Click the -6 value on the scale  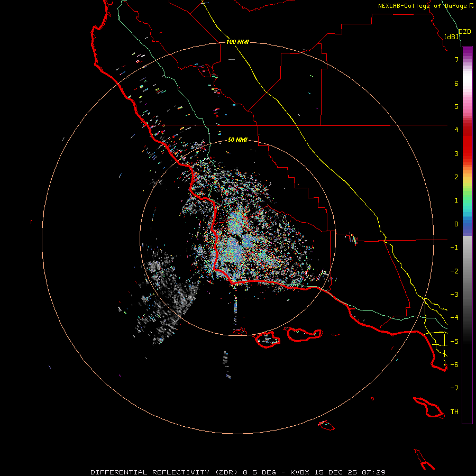(454, 365)
